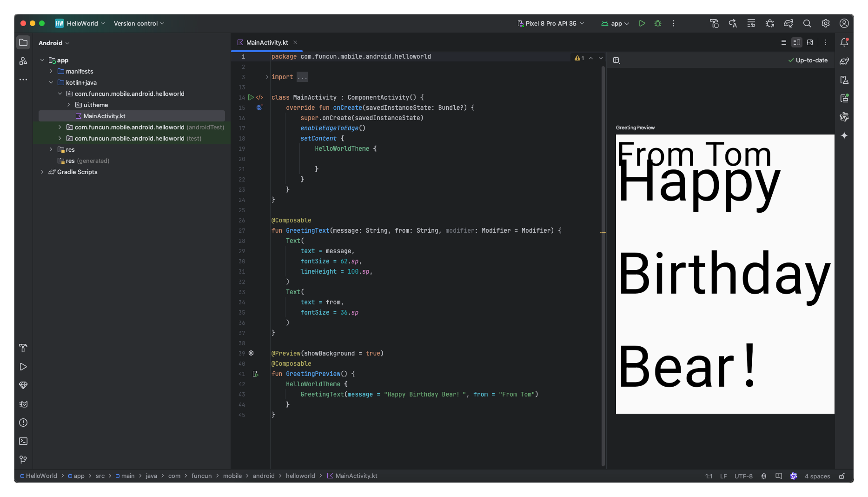Open the Problems tool window icon

(23, 423)
